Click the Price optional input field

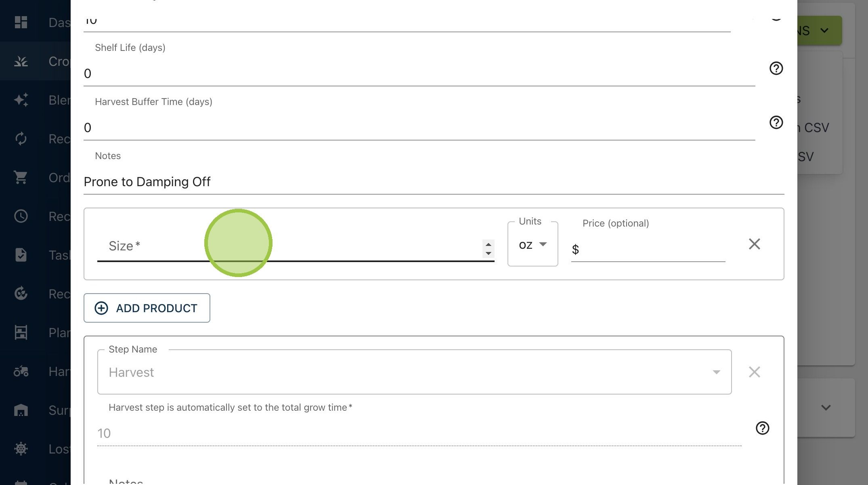click(x=648, y=249)
